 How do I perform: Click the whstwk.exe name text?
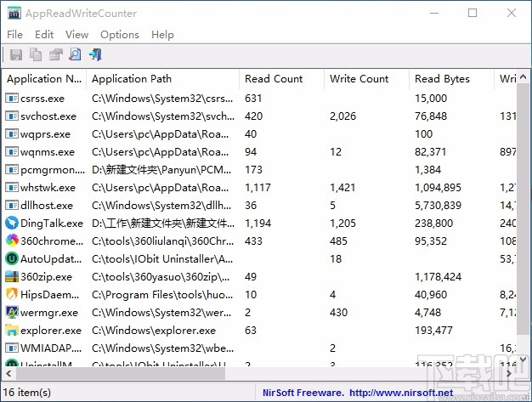click(48, 187)
